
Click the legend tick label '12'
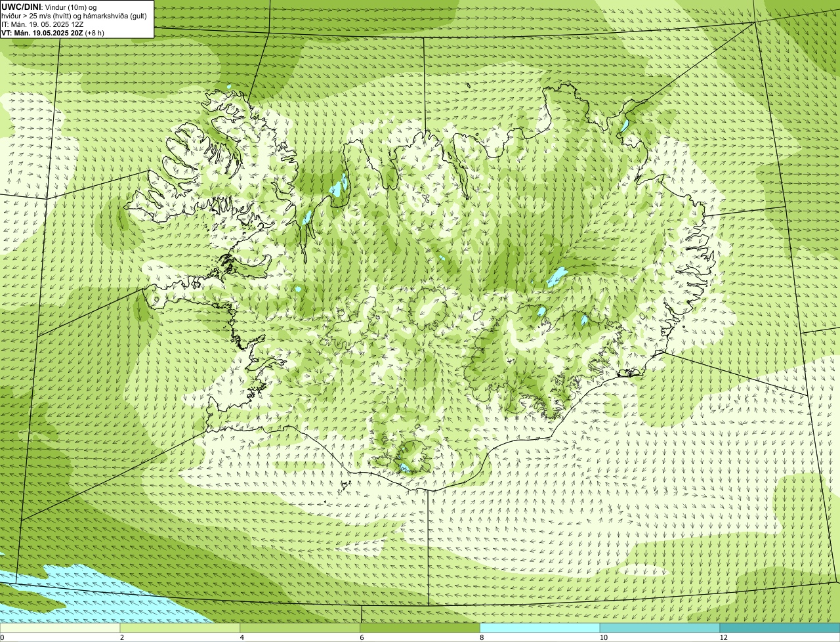click(x=723, y=637)
